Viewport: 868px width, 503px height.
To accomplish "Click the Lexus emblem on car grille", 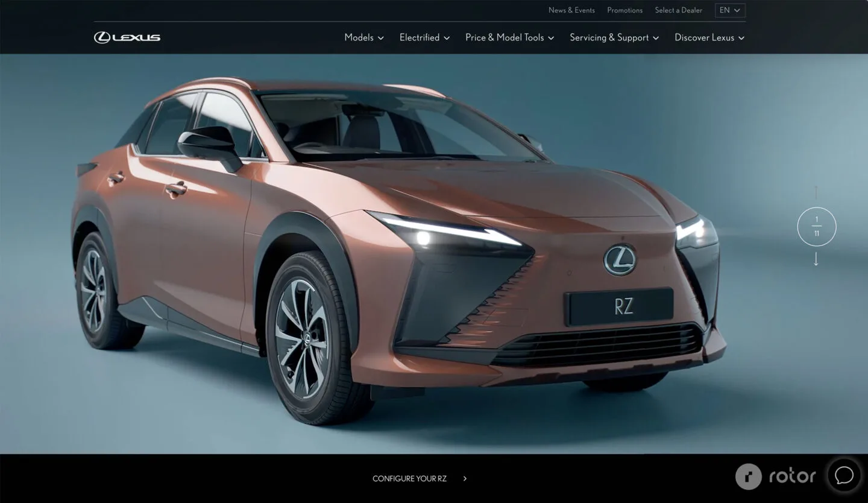I will (620, 259).
